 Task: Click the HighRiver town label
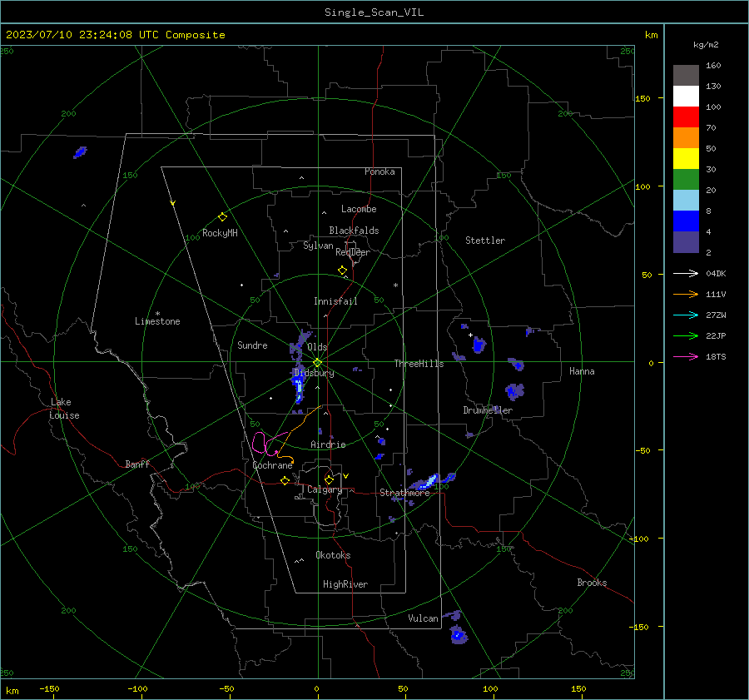[x=345, y=584]
